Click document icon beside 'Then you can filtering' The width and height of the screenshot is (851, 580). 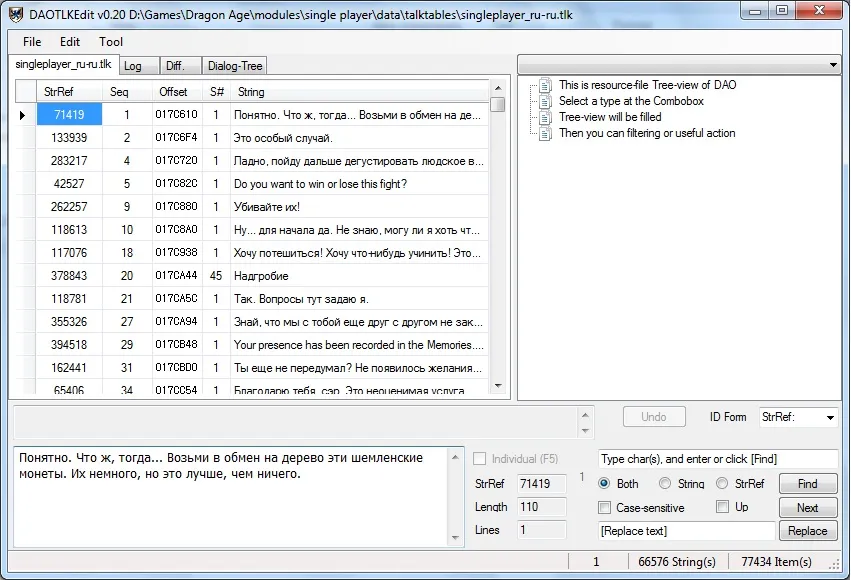click(545, 134)
